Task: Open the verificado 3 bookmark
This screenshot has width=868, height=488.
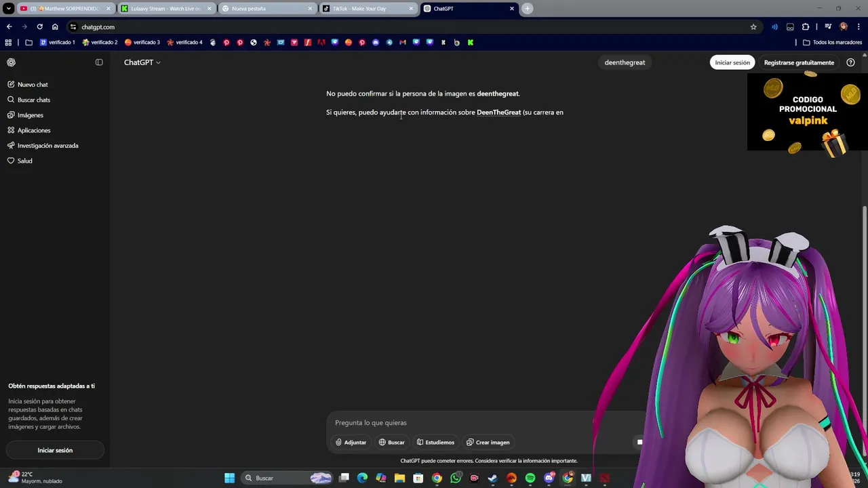Action: point(142,42)
